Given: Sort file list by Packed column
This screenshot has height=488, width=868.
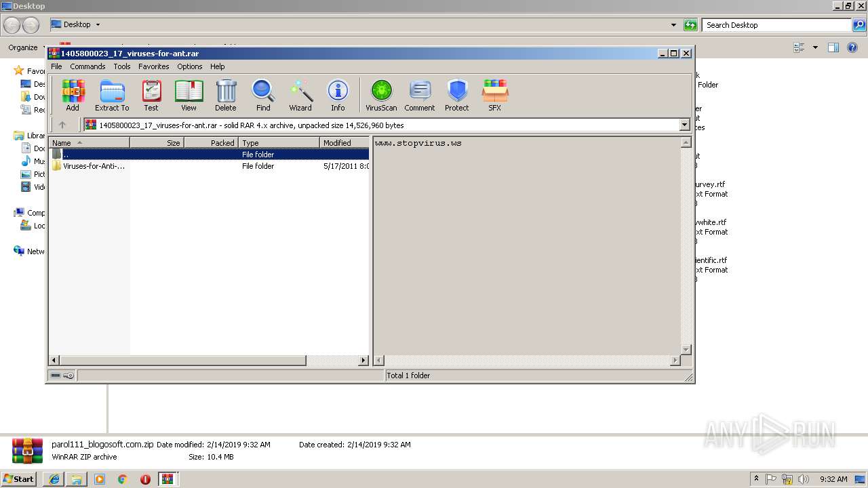Looking at the screenshot, I should tap(211, 143).
